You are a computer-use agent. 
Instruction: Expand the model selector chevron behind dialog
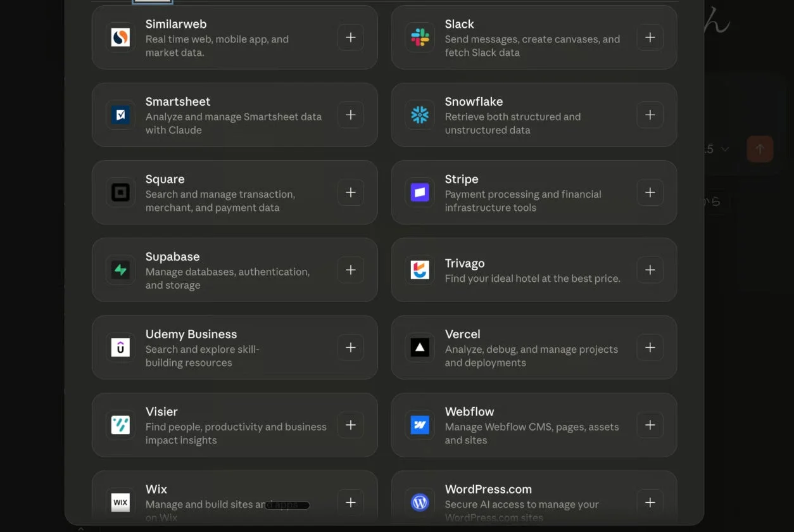pyautogui.click(x=725, y=149)
